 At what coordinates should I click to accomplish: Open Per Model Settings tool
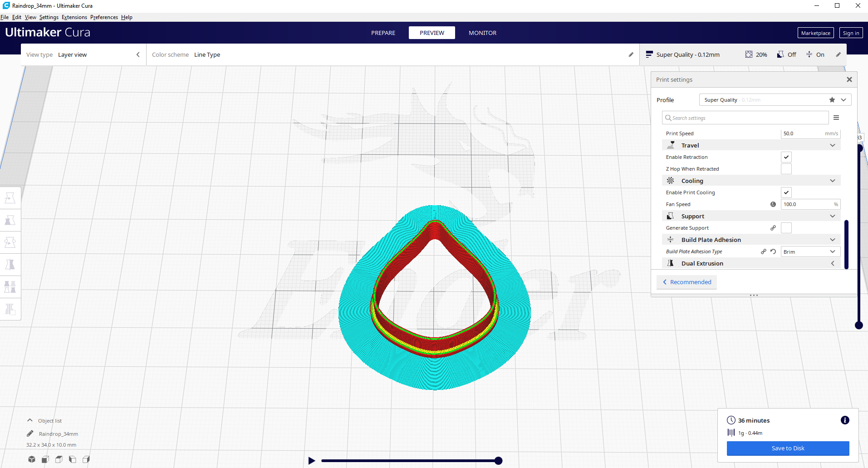pos(11,286)
